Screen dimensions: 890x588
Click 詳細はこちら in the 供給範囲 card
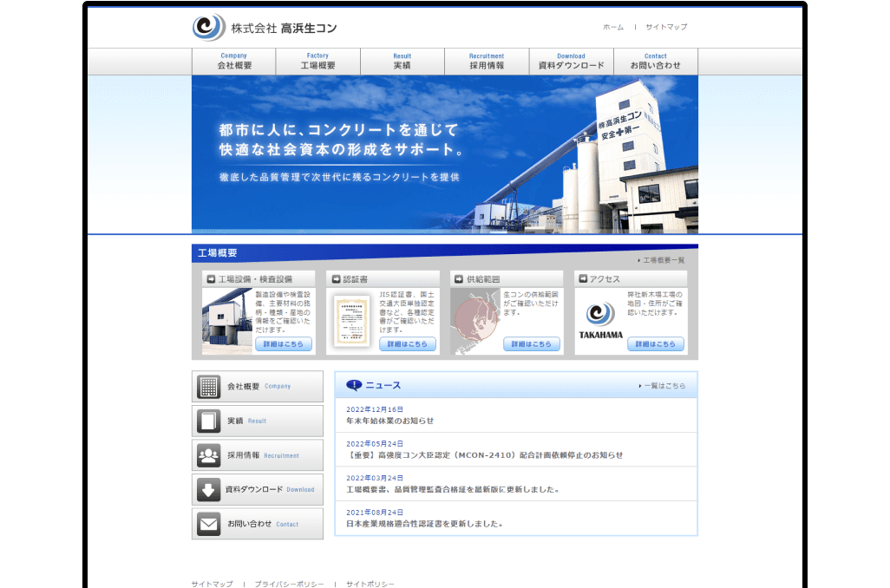[531, 344]
